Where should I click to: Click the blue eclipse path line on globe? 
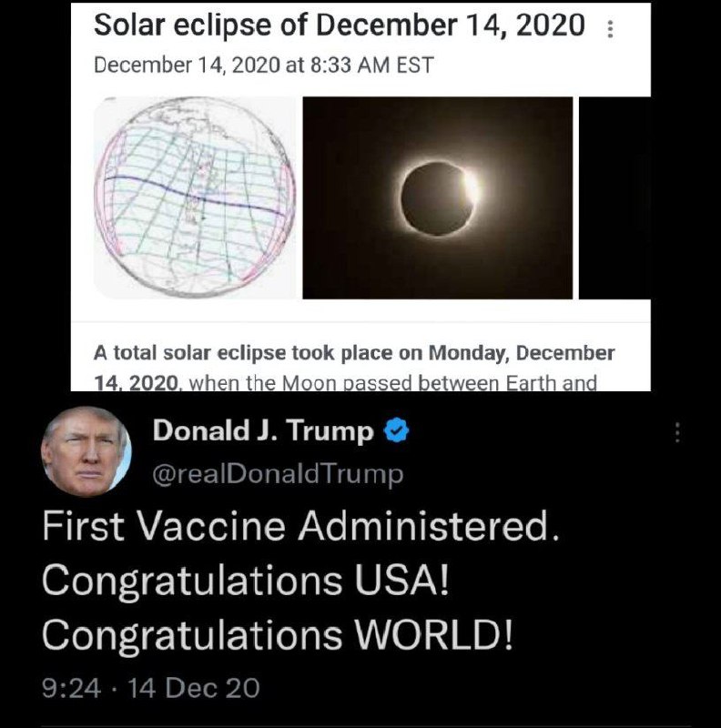195,194
